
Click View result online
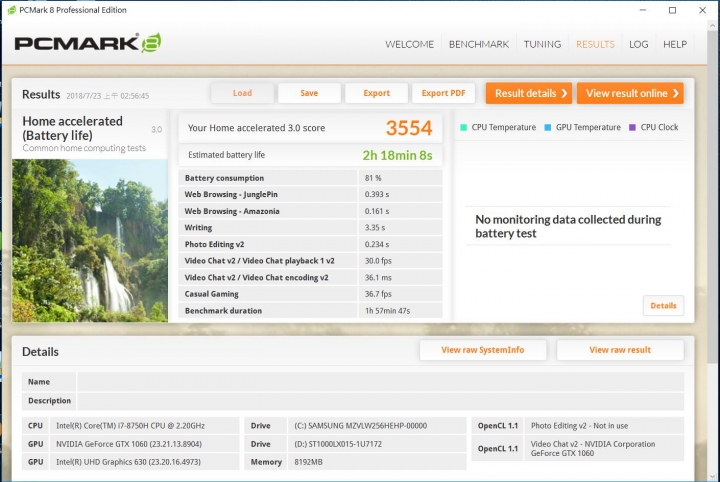(630, 93)
